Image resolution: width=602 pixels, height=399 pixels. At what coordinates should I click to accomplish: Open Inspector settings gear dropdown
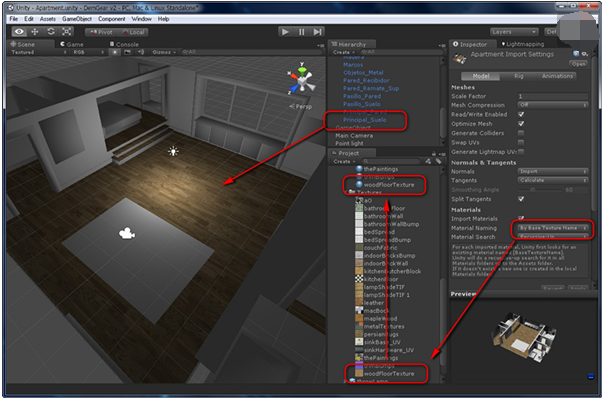pyautogui.click(x=585, y=54)
